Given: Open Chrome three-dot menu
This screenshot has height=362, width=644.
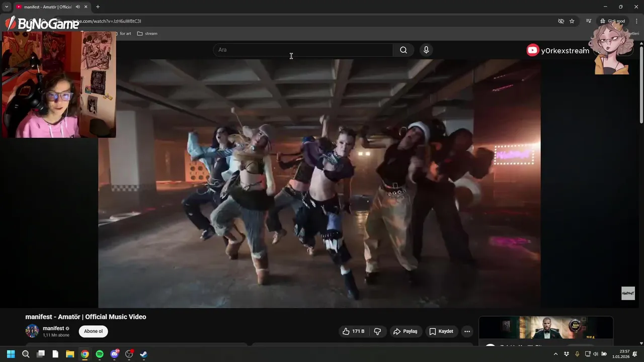Looking at the screenshot, I should pyautogui.click(x=636, y=21).
